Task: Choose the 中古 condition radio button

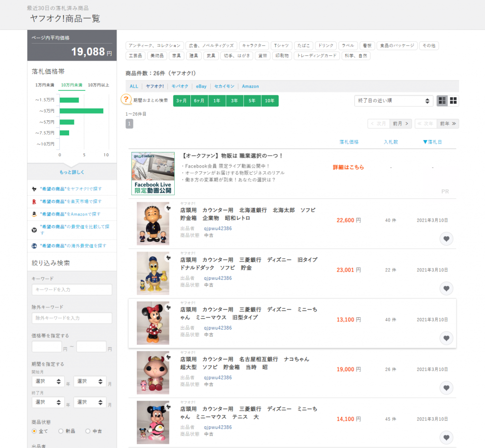Action: [x=88, y=431]
